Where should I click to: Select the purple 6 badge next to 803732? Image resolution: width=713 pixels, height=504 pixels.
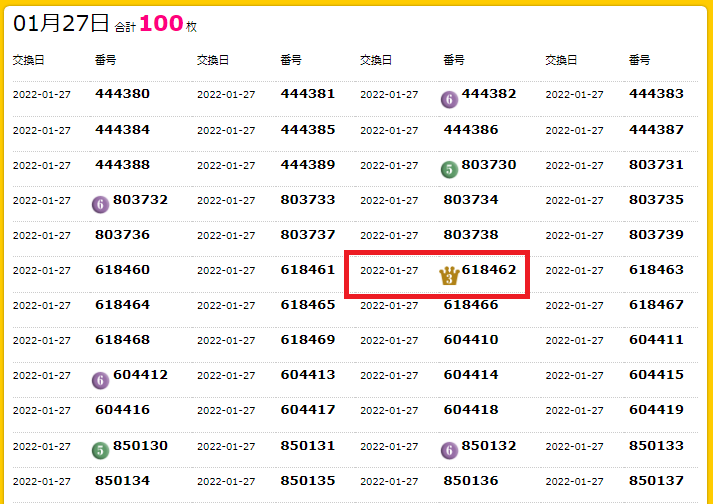coord(100,204)
